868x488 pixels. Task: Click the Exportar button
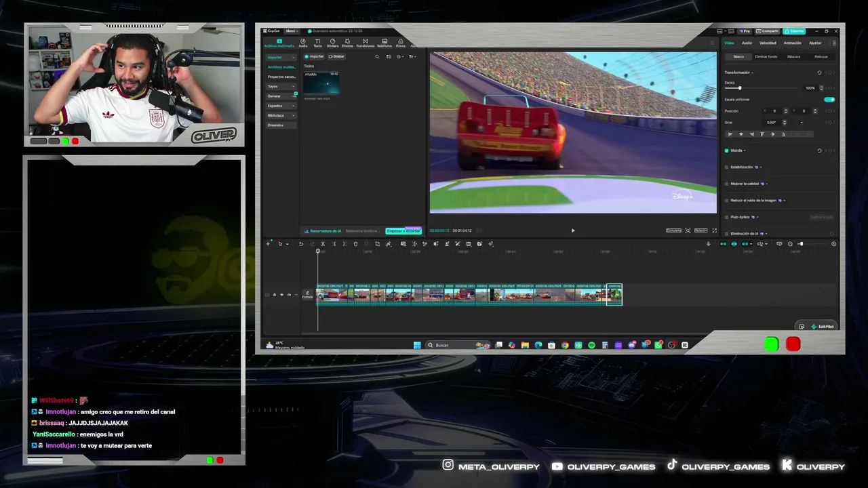tap(794, 31)
